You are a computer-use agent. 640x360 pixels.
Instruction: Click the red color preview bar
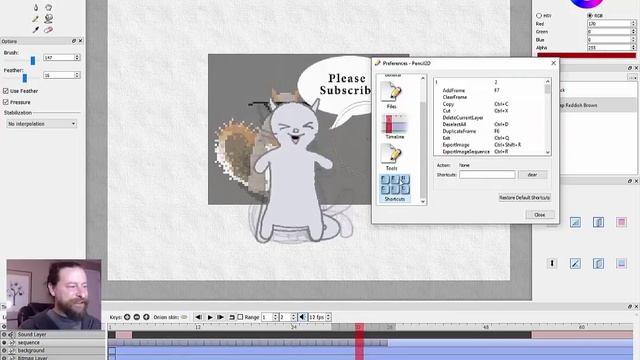[587, 56]
